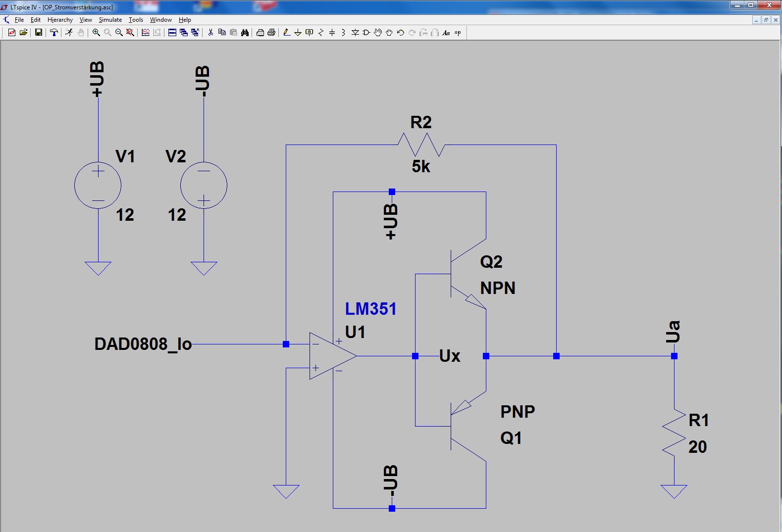Zoom out with the minus magnifier icon
The image size is (782, 532).
119,33
